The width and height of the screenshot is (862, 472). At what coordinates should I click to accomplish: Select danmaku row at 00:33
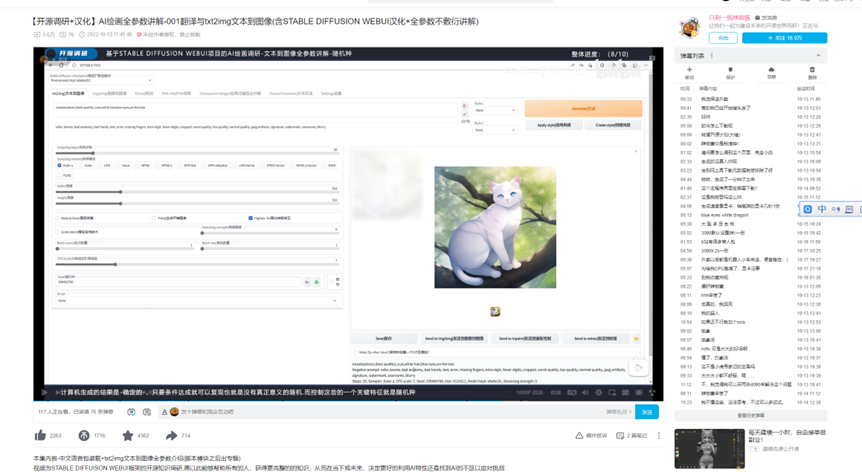pyautogui.click(x=750, y=99)
